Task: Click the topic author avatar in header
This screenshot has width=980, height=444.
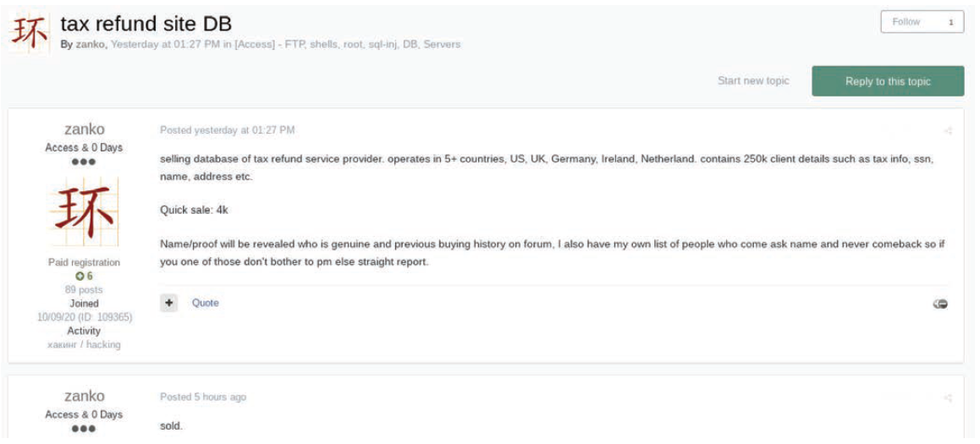Action: click(x=30, y=34)
